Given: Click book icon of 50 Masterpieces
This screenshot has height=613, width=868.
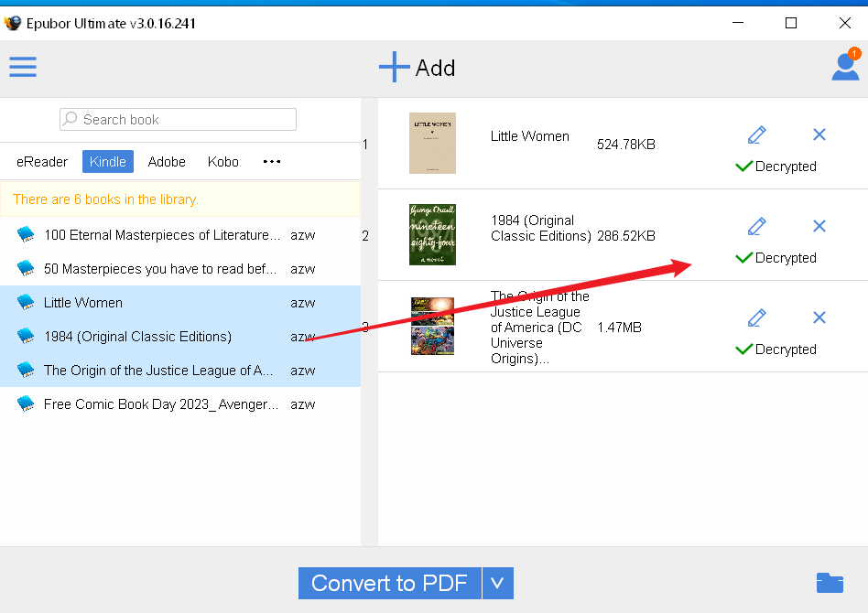Looking at the screenshot, I should (26, 268).
